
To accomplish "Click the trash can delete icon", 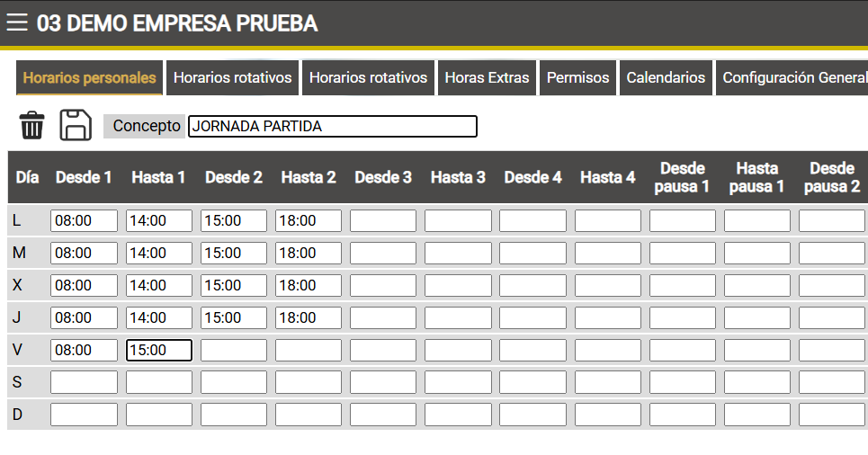I will pos(32,125).
